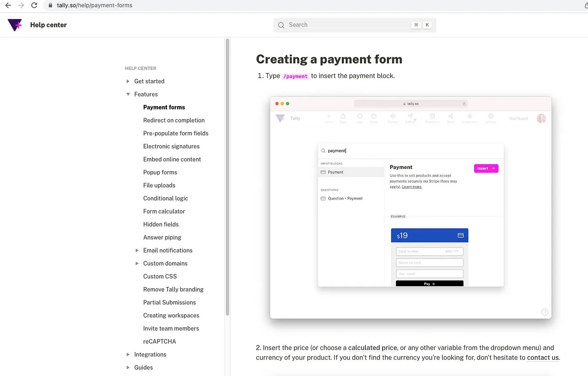588x376 pixels.
Task: Select the Features section label
Action: click(x=146, y=94)
